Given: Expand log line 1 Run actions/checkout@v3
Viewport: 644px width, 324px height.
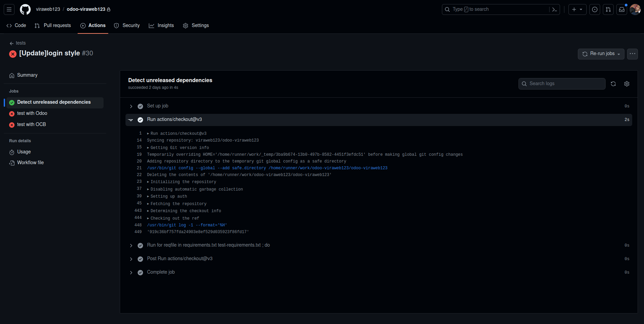Looking at the screenshot, I should click(177, 133).
